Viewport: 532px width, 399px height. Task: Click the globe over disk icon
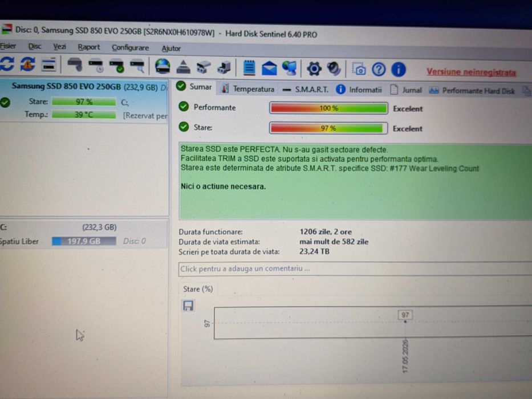[163, 66]
